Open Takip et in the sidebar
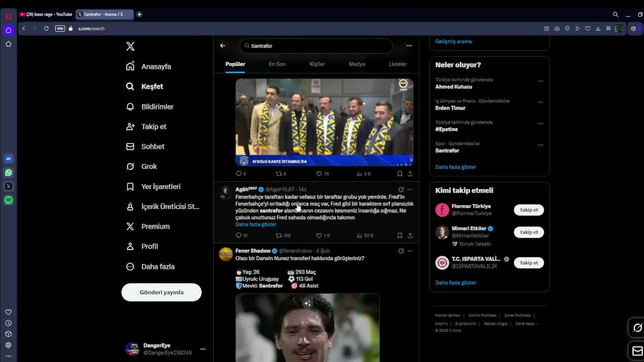Screen dimensions: 644x362 coord(146,127)
